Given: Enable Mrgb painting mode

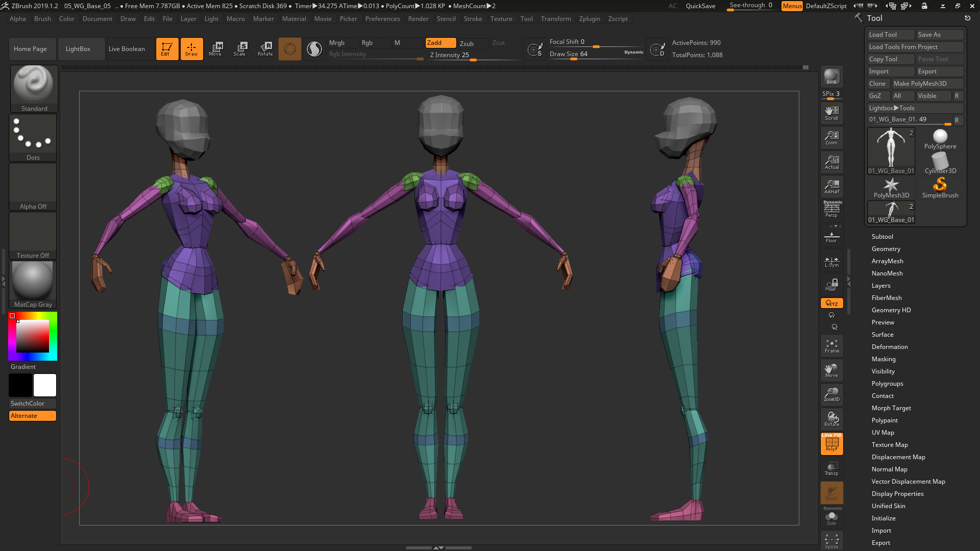Looking at the screenshot, I should tap(341, 43).
